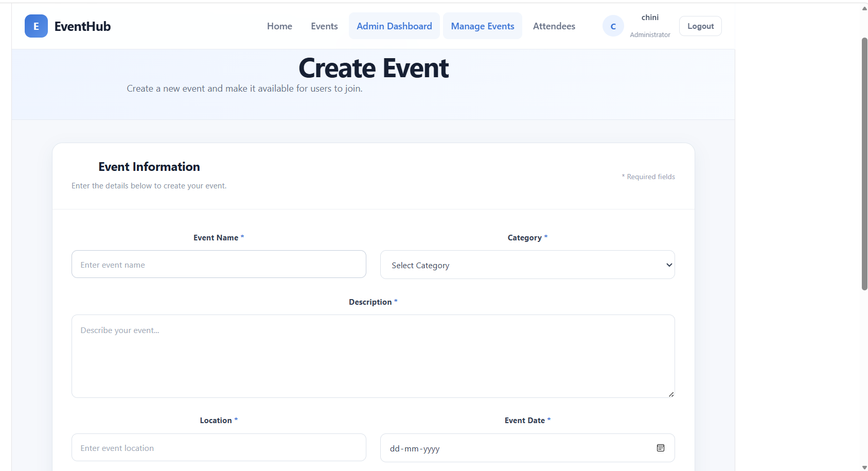
Task: Open the Events nav link
Action: tap(324, 26)
